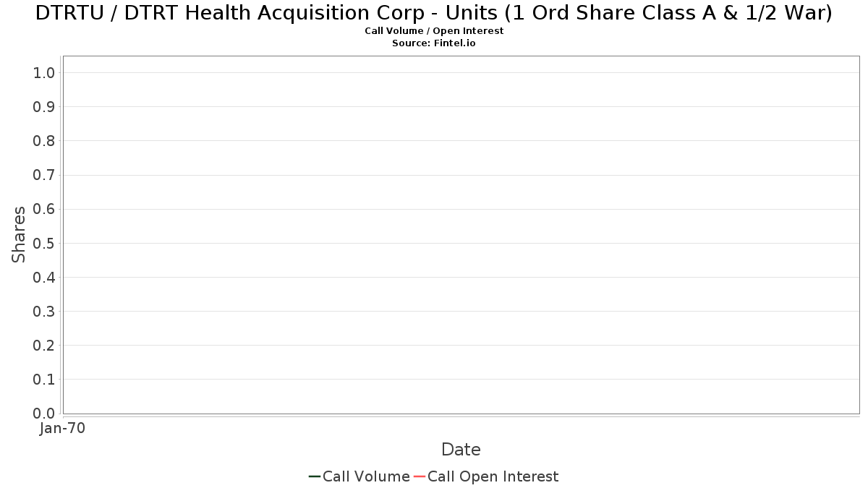Viewport: 868px width, 488px height.
Task: Select the 0.8 y-axis tick label
Action: pos(44,141)
